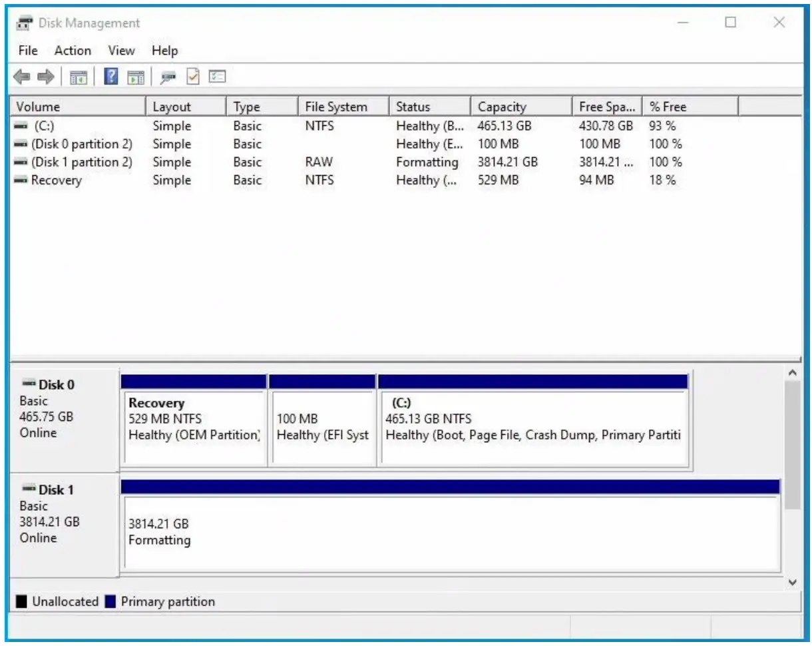Open the File menu
This screenshot has width=812, height=646.
(27, 51)
